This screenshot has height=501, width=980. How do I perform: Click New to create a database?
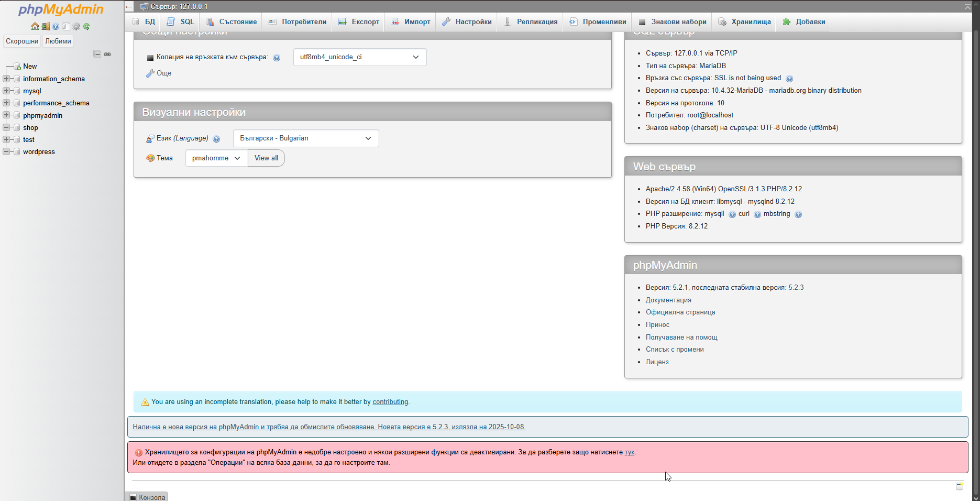30,67
